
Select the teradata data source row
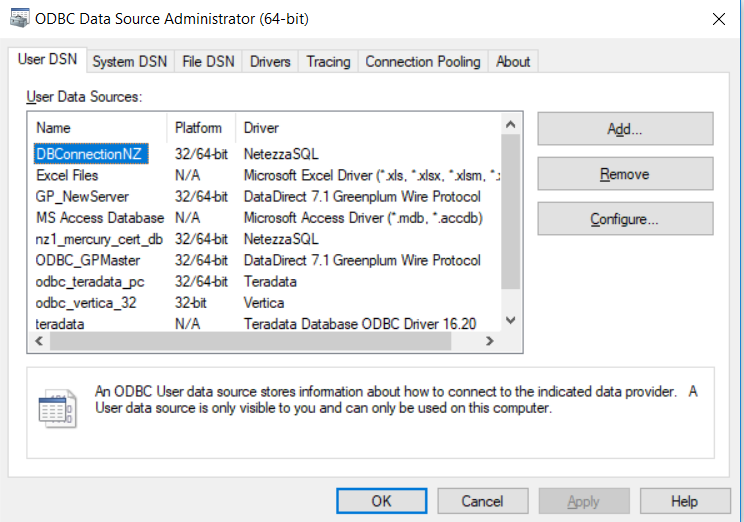click(264, 324)
